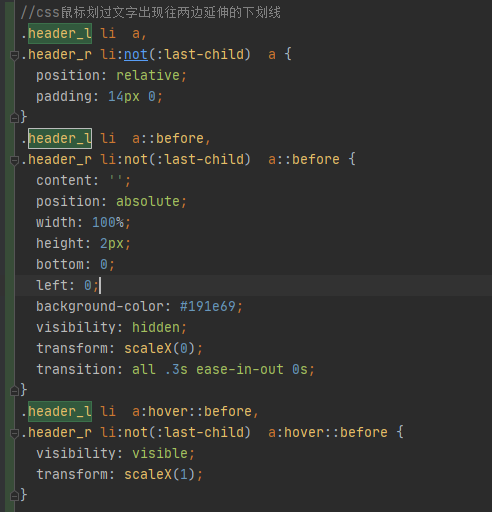Click the "padding" property name
This screenshot has width=492, height=512.
click(x=65, y=96)
